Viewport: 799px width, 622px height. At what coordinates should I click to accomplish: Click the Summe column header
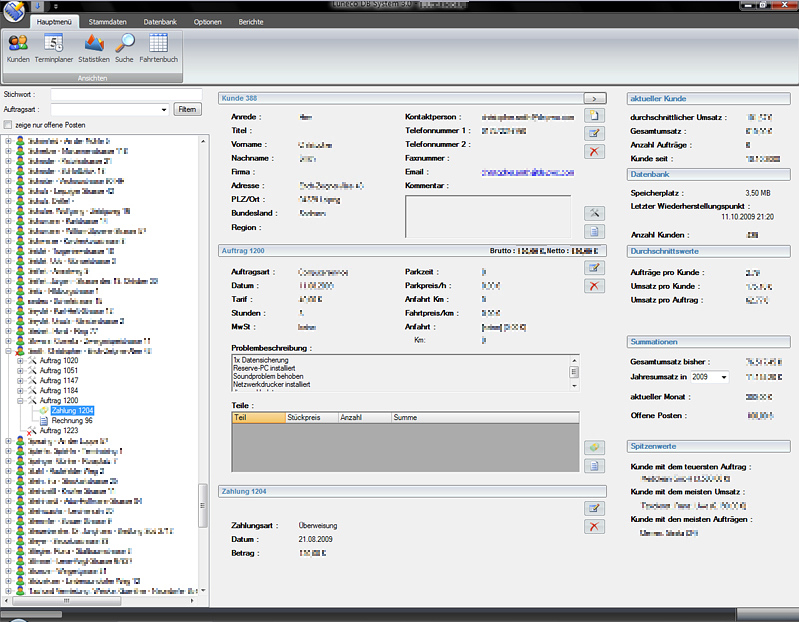[485, 418]
